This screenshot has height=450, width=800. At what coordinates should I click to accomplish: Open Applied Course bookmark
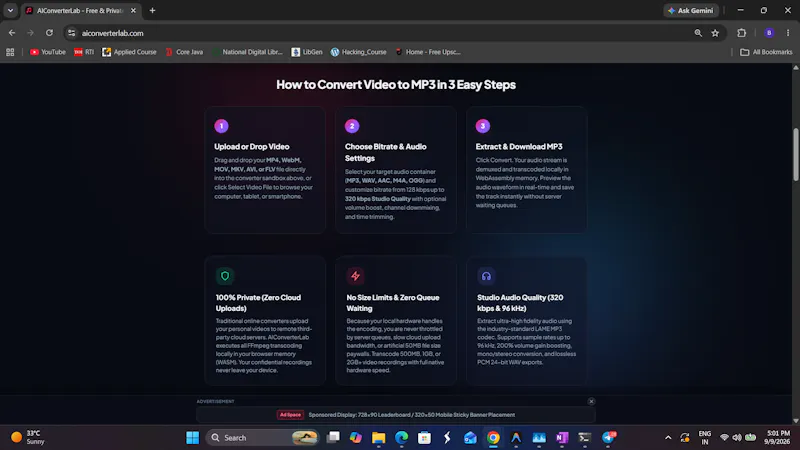click(x=129, y=52)
